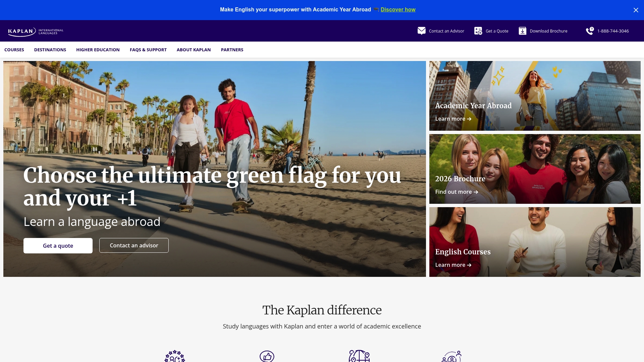Dismiss the blue announcement banner
Image resolution: width=644 pixels, height=362 pixels.
click(636, 10)
